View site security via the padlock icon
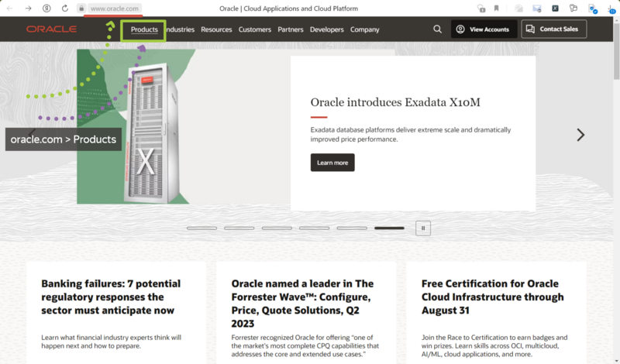 81,9
